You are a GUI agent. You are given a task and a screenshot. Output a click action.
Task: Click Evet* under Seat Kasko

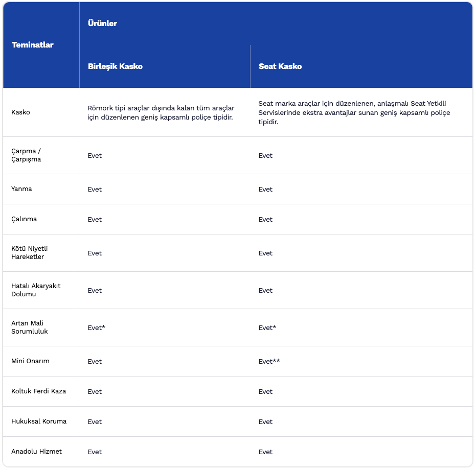tap(267, 327)
